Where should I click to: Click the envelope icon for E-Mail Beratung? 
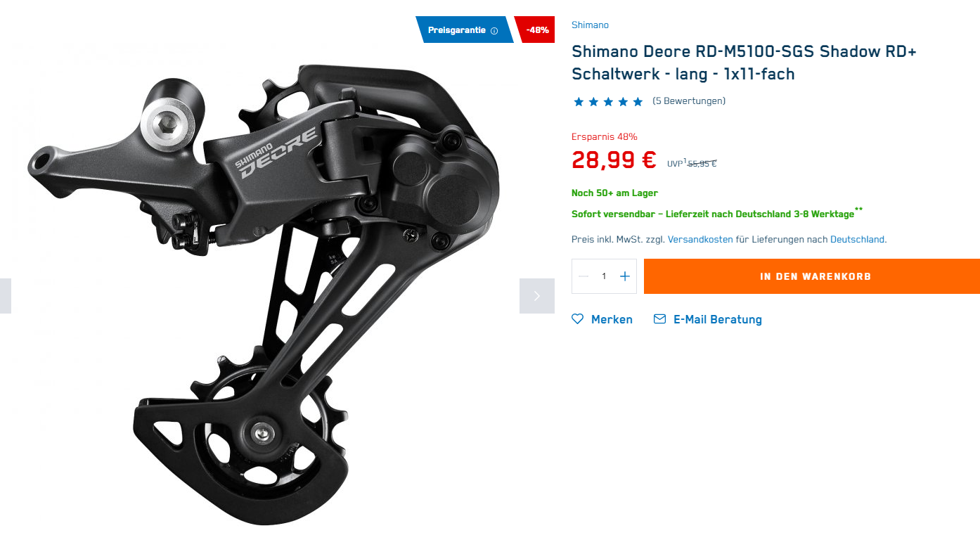point(659,319)
